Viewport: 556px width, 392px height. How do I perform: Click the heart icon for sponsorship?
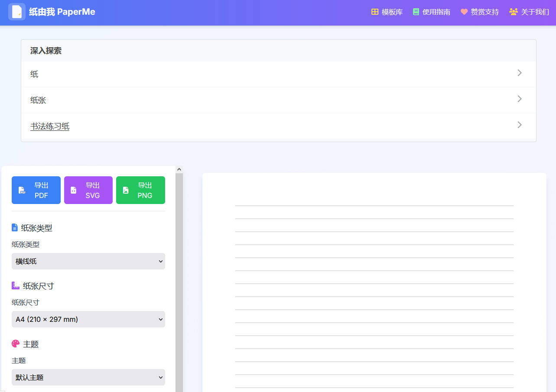click(x=464, y=12)
